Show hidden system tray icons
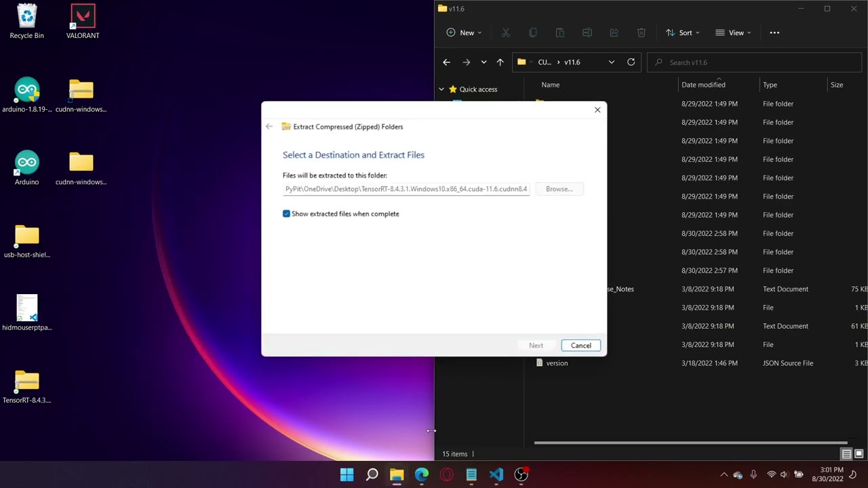Viewport: 868px width, 488px height. point(724,474)
